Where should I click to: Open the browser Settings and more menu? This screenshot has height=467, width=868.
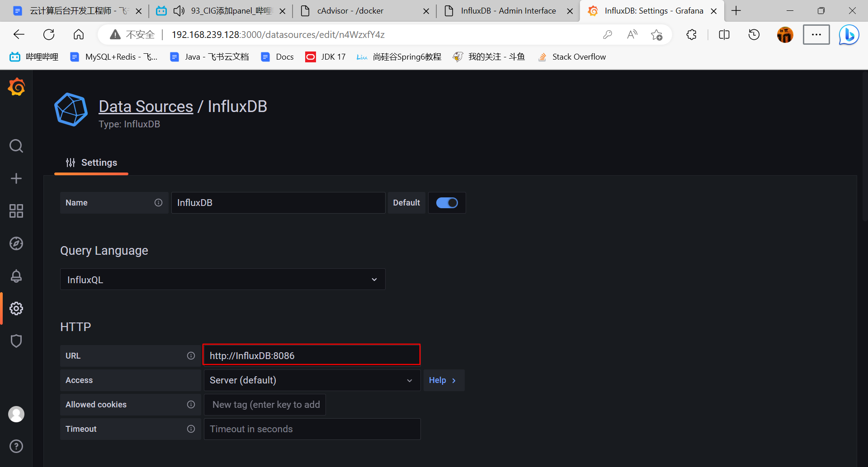point(816,35)
